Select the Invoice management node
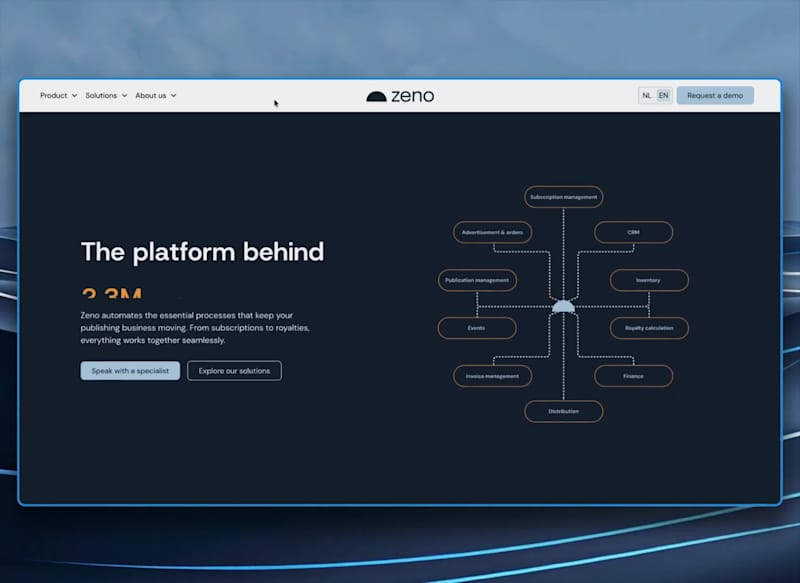The height and width of the screenshot is (583, 800). (492, 376)
